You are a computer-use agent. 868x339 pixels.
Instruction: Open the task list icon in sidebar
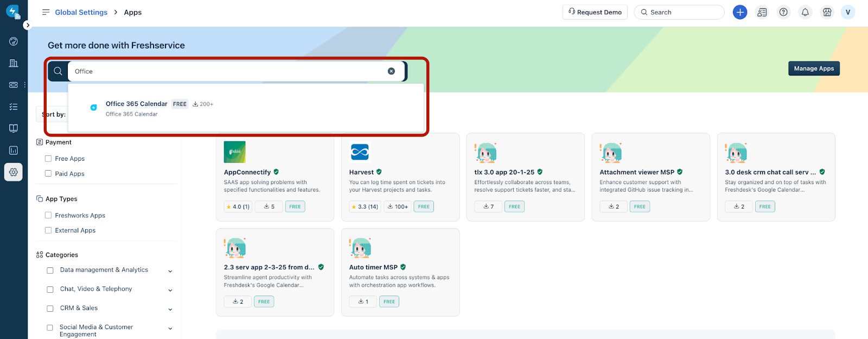pos(14,106)
